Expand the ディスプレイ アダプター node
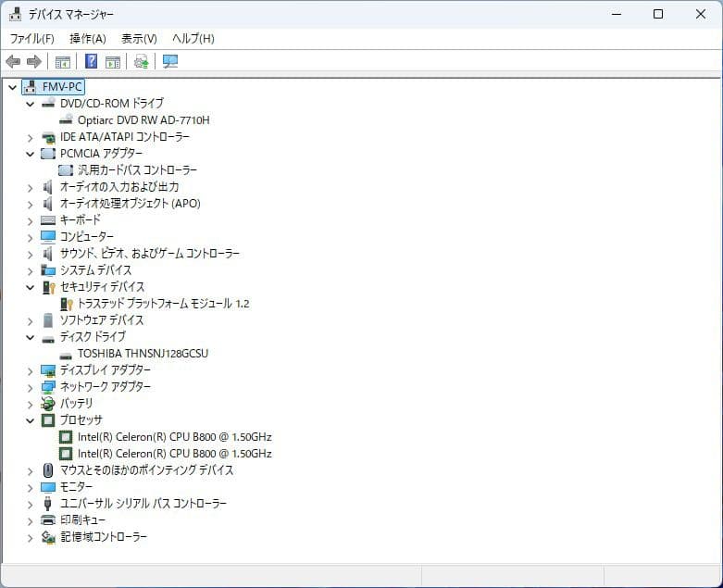This screenshot has width=723, height=588. point(30,371)
